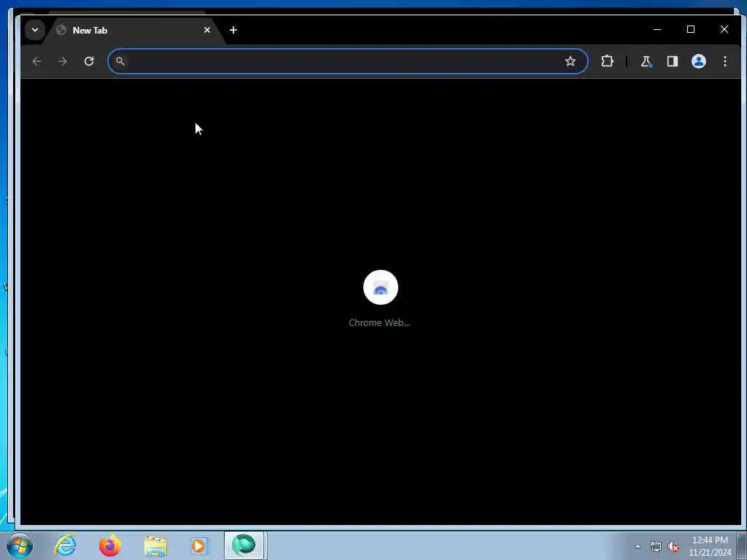Screen dimensions: 747x560
Task: Open a new tab with plus button
Action: click(233, 30)
